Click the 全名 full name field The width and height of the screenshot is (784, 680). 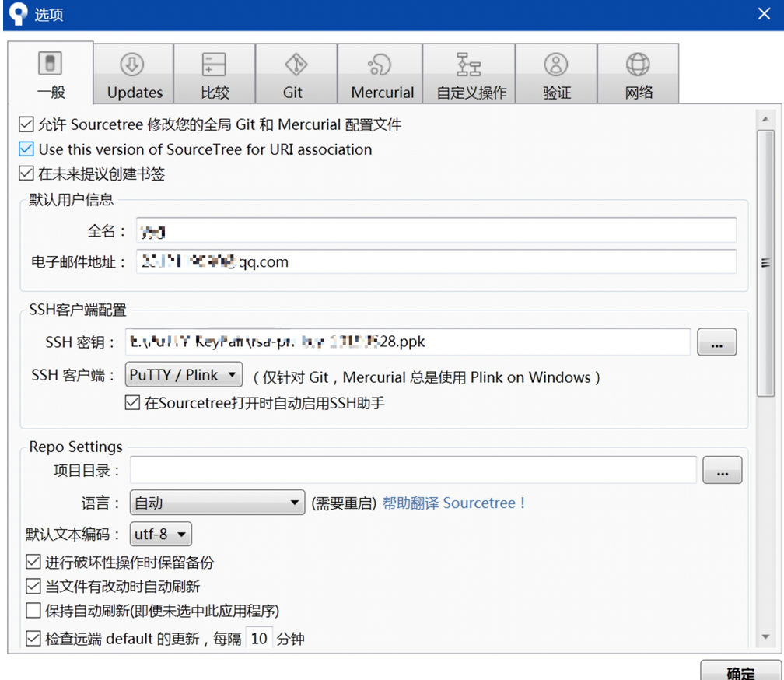tap(436, 230)
